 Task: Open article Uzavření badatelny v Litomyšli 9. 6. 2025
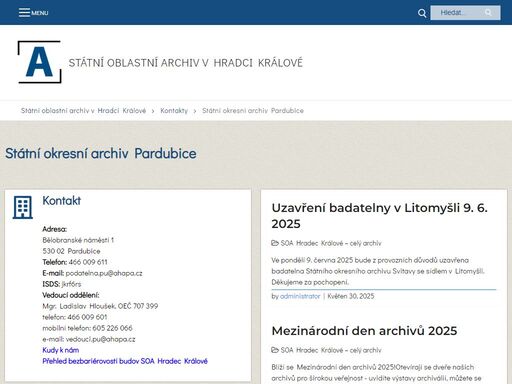tap(380, 216)
